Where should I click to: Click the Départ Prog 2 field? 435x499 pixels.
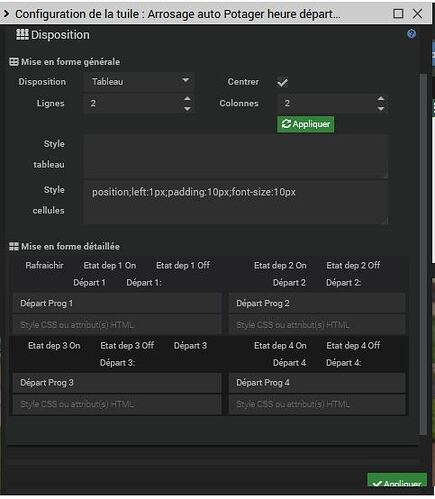(317, 303)
